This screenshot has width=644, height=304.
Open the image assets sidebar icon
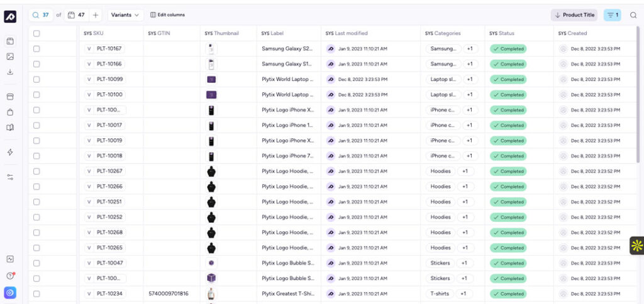[10, 57]
